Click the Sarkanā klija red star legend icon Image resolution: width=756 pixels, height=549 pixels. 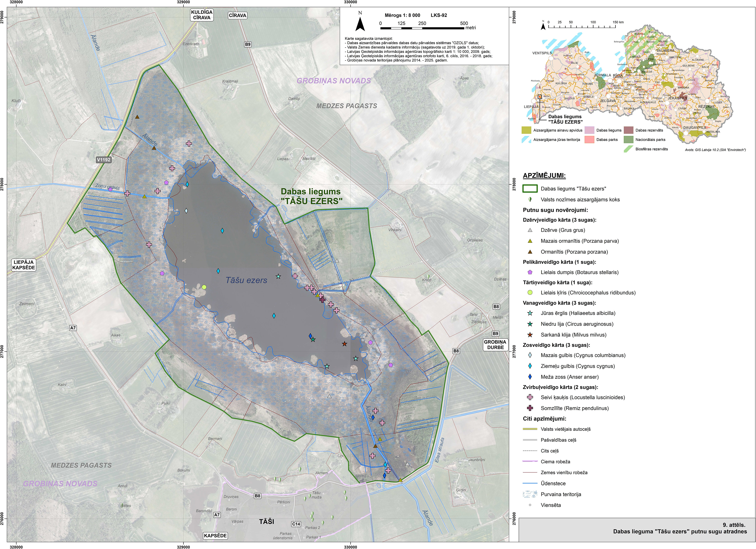pyautogui.click(x=530, y=335)
